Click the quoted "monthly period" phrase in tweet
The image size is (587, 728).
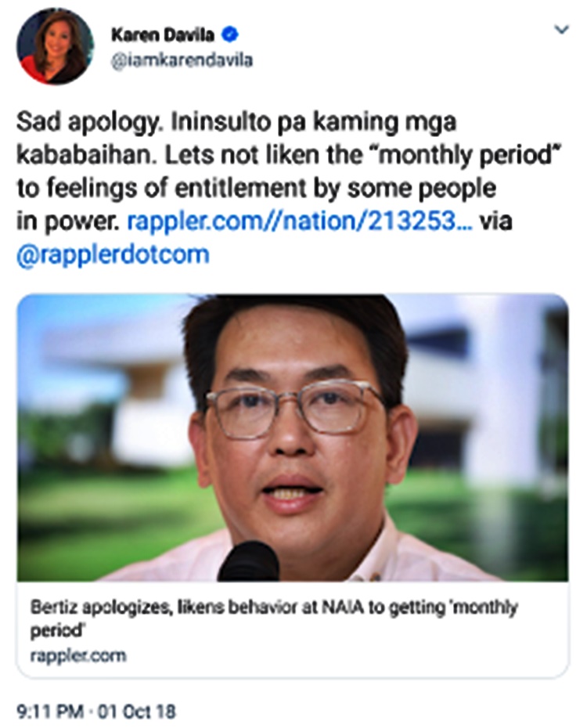pos(466,156)
